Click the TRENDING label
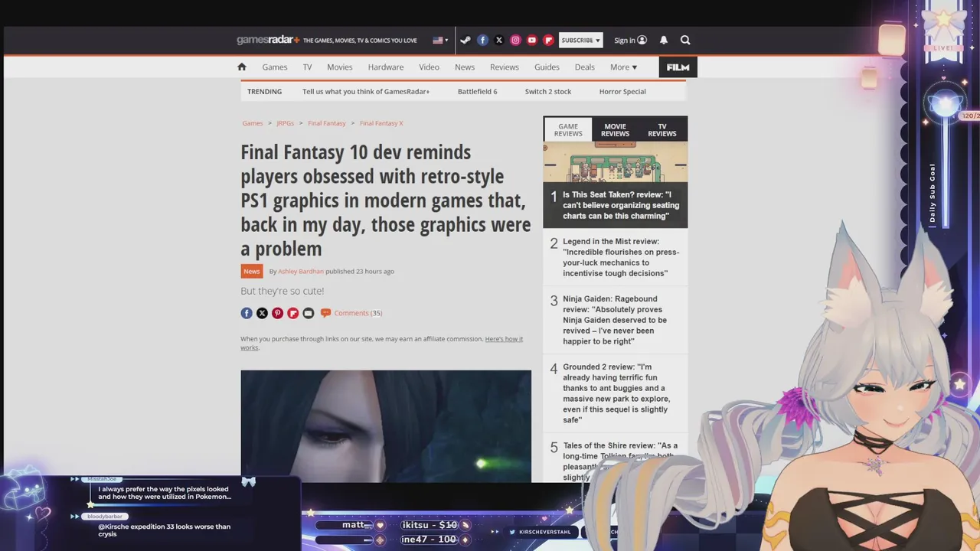Viewport: 980px width, 551px height. click(264, 91)
